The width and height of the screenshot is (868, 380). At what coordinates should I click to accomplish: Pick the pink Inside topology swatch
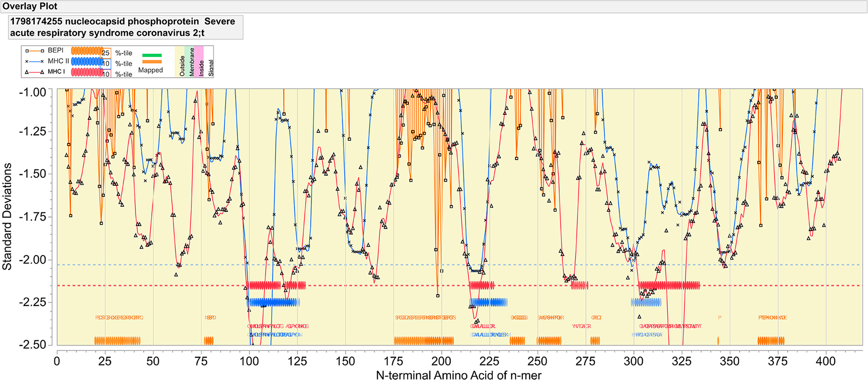(x=199, y=61)
